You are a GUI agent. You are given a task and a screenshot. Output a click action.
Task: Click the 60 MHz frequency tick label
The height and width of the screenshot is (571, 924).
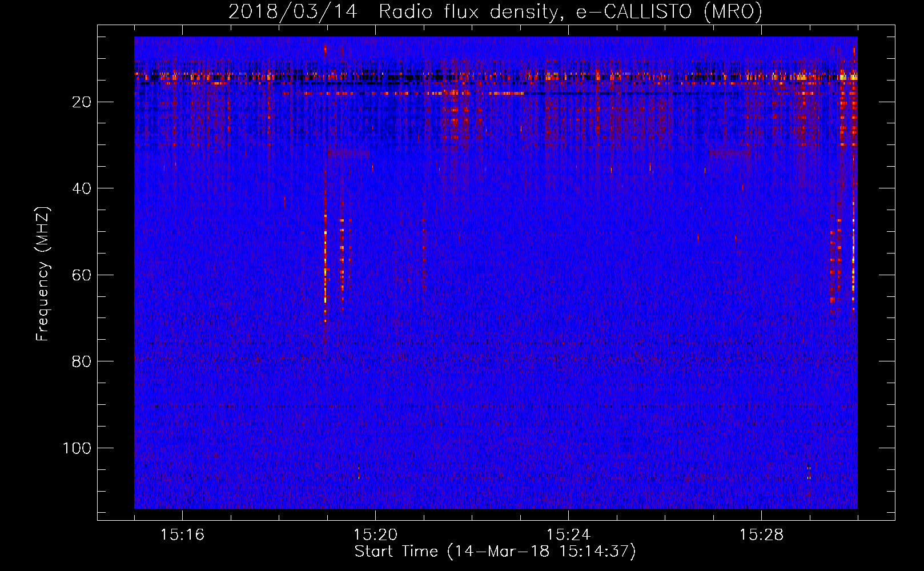coord(82,275)
